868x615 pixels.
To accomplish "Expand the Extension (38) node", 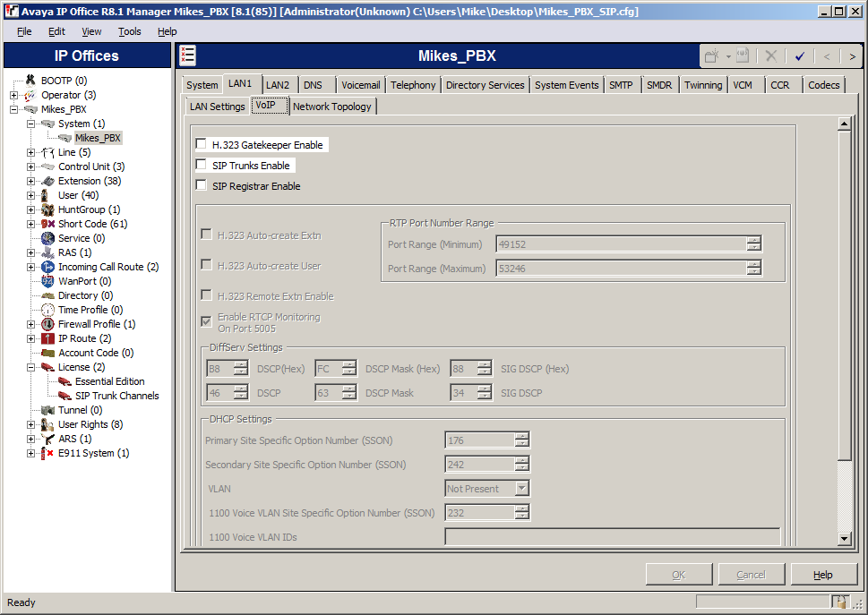I will click(x=31, y=181).
